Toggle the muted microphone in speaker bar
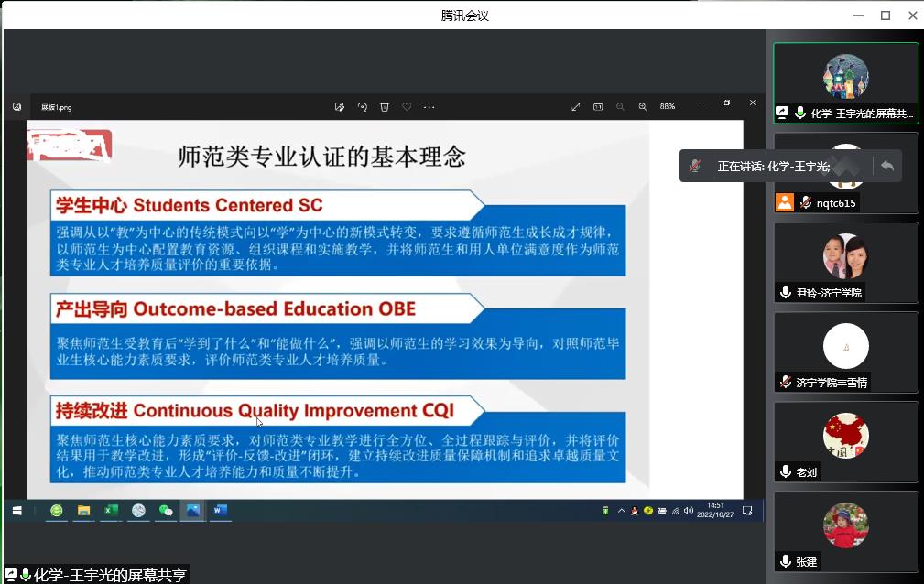This screenshot has width=924, height=584. (x=695, y=166)
